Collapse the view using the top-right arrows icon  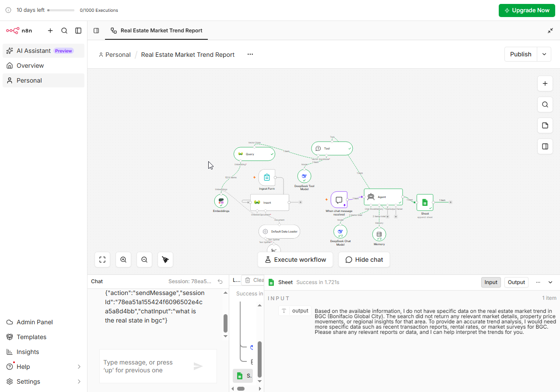[x=550, y=31]
